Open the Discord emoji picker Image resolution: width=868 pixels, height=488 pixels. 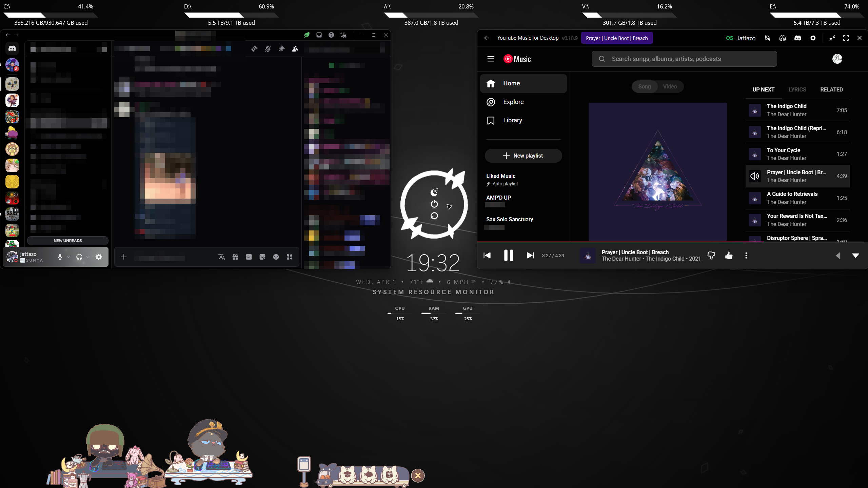pos(276,257)
